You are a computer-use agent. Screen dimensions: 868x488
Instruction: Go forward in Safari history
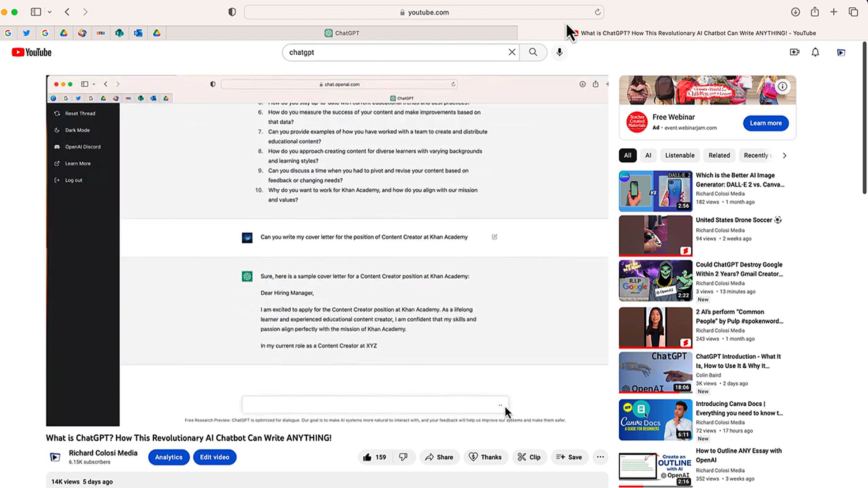(x=85, y=12)
